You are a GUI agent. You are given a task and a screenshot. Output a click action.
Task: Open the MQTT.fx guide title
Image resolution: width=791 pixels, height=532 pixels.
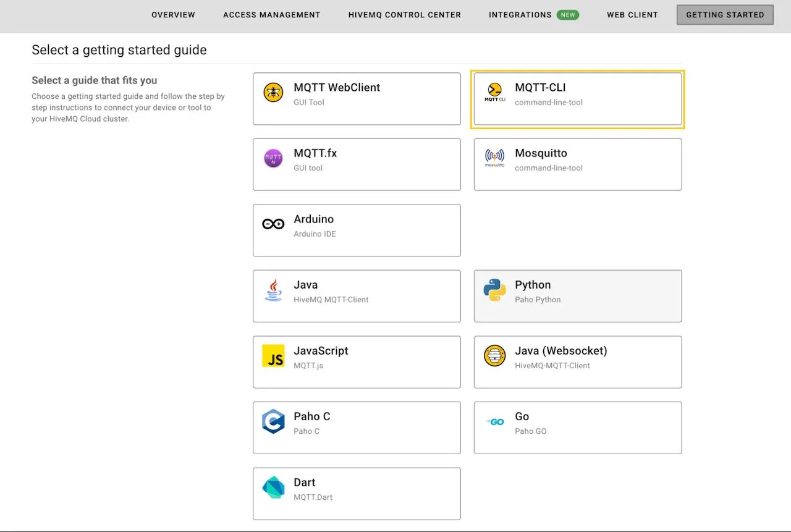(x=315, y=153)
